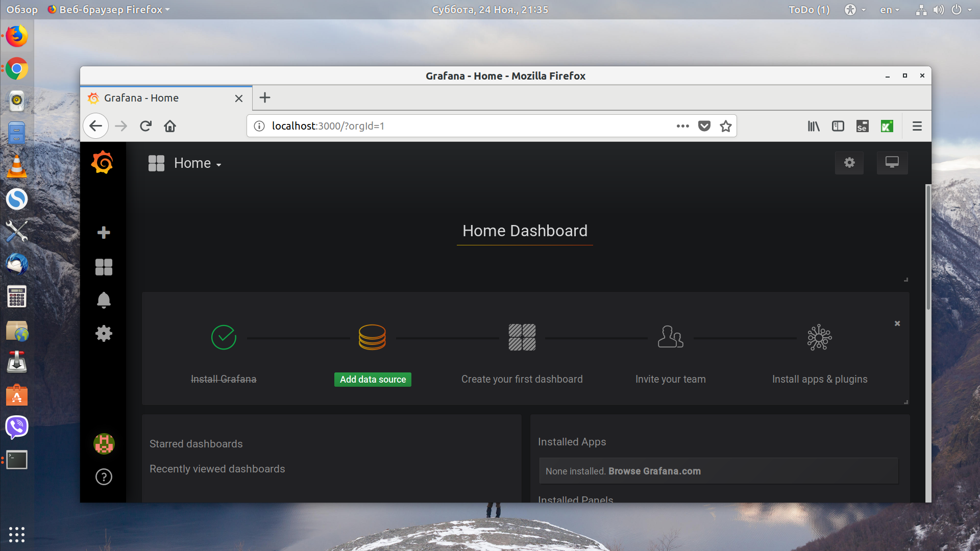Bookmark this page with star icon

726,126
